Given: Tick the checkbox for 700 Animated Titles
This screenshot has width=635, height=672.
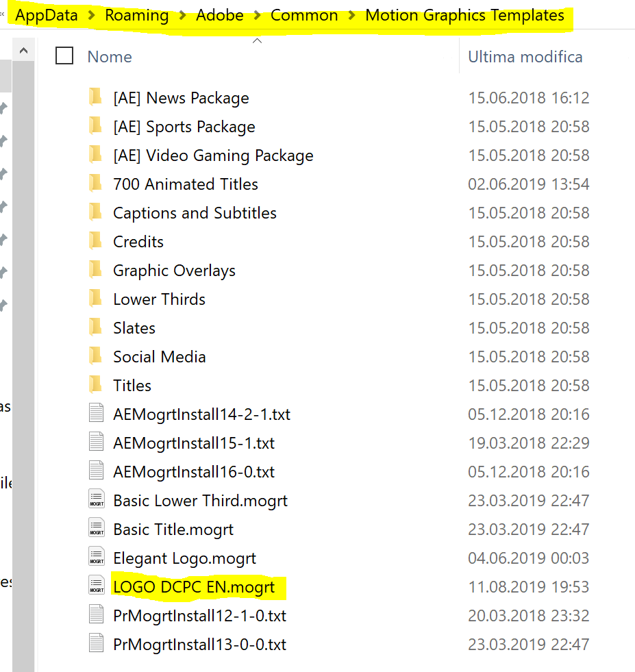Looking at the screenshot, I should pos(64,184).
